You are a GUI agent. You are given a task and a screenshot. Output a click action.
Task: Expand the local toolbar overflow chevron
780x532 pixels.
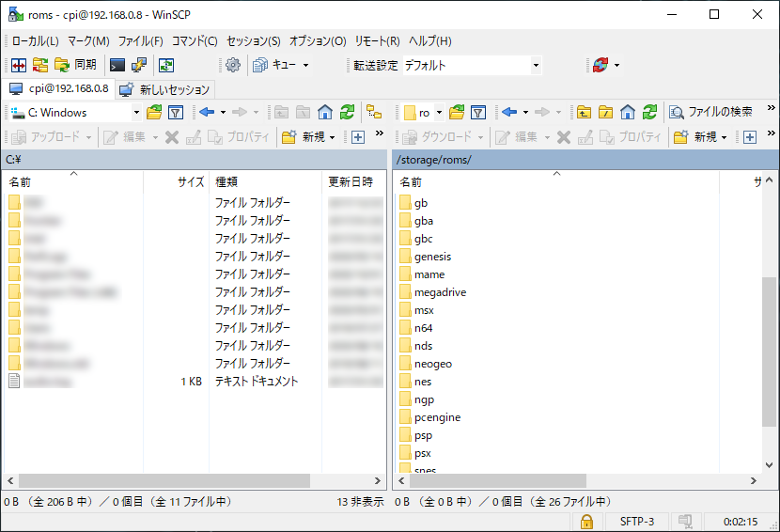379,133
